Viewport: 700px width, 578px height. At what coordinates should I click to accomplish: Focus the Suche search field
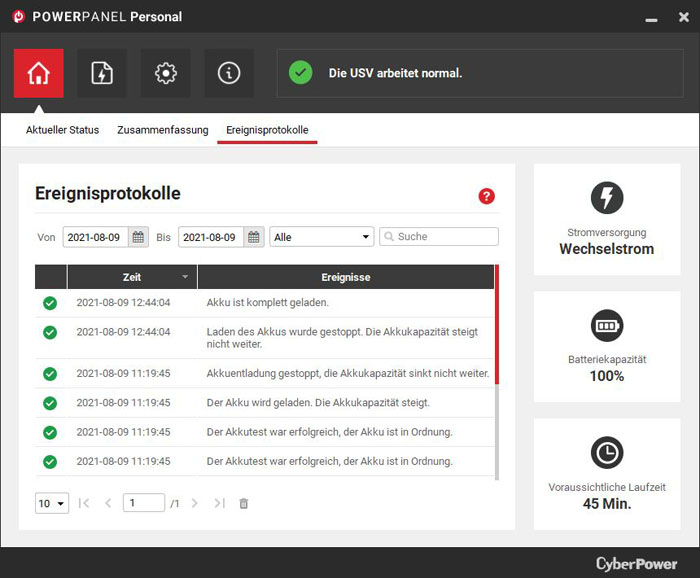click(x=439, y=237)
